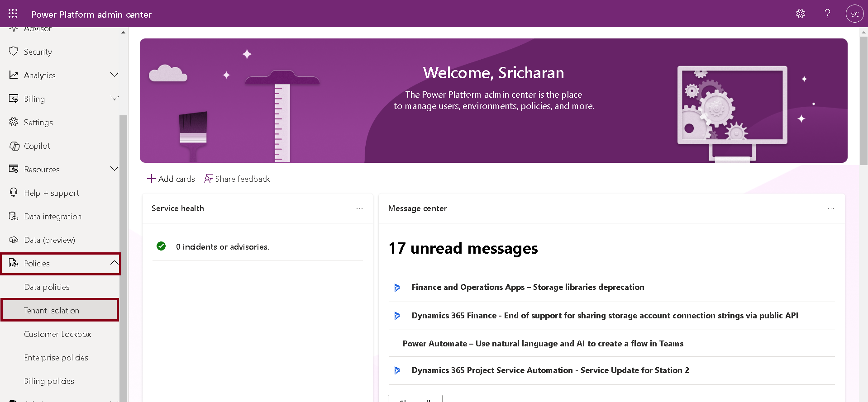Screen dimensions: 868x402
Task: Click the Data integration icon
Action: pyautogui.click(x=14, y=216)
